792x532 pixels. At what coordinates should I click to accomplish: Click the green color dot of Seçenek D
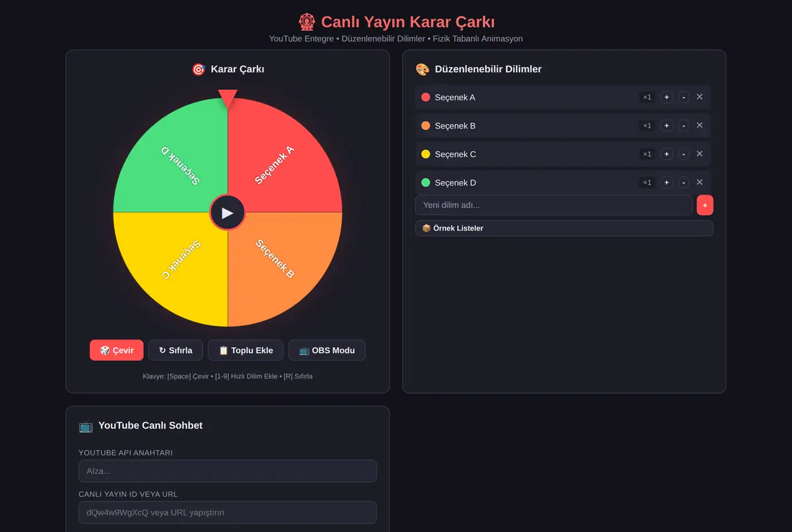point(426,182)
